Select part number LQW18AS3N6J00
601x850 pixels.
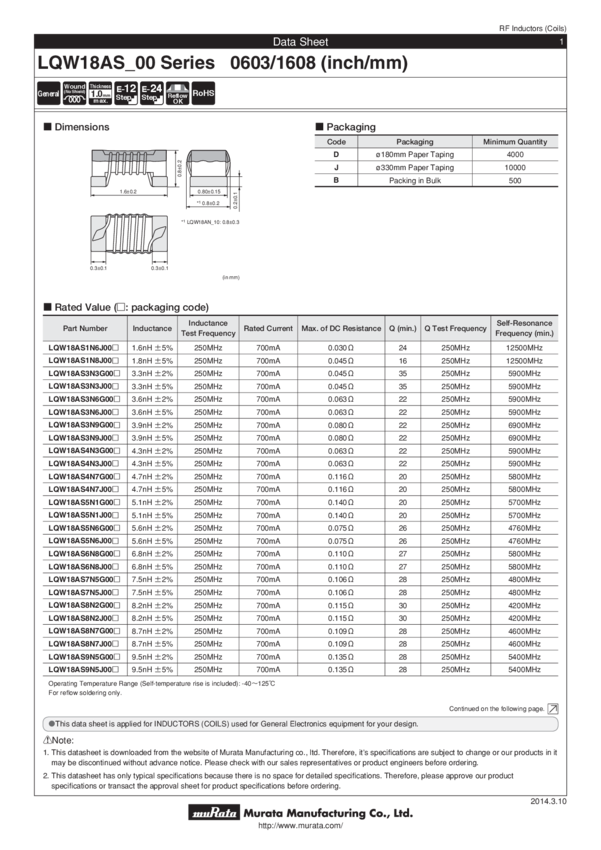(x=83, y=412)
